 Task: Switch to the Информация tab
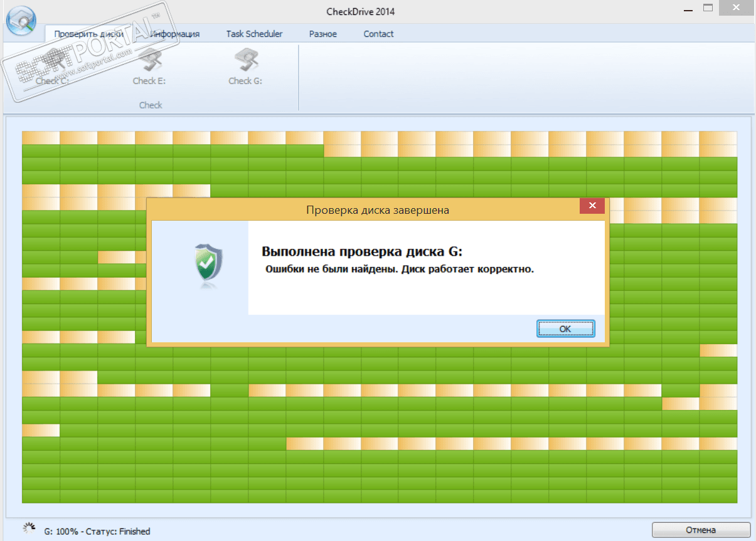(175, 34)
